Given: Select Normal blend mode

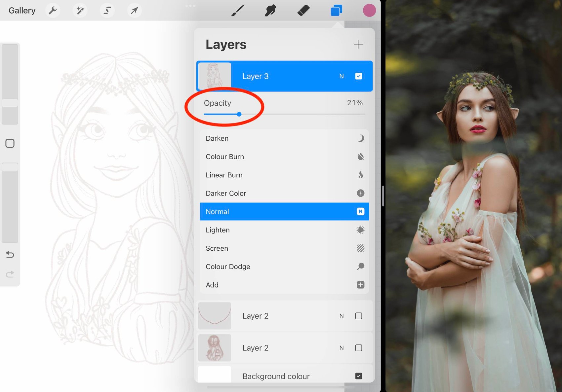Looking at the screenshot, I should 284,212.
